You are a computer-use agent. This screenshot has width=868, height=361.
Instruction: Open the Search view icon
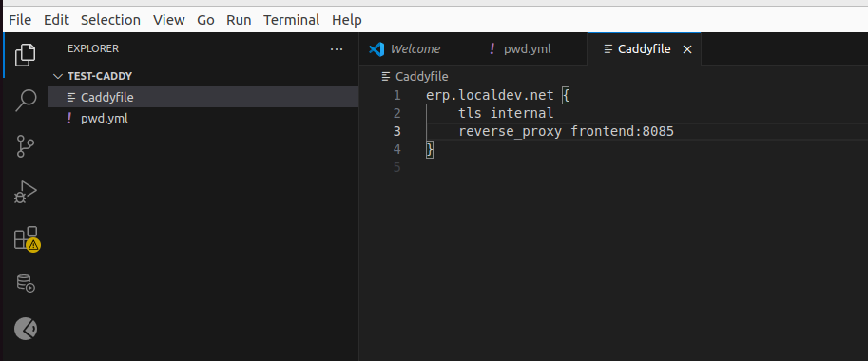tap(25, 101)
